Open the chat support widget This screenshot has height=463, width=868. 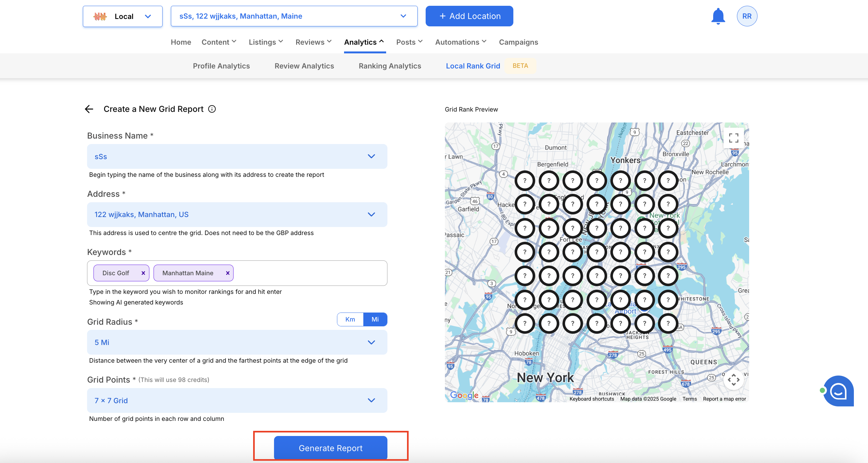(838, 391)
